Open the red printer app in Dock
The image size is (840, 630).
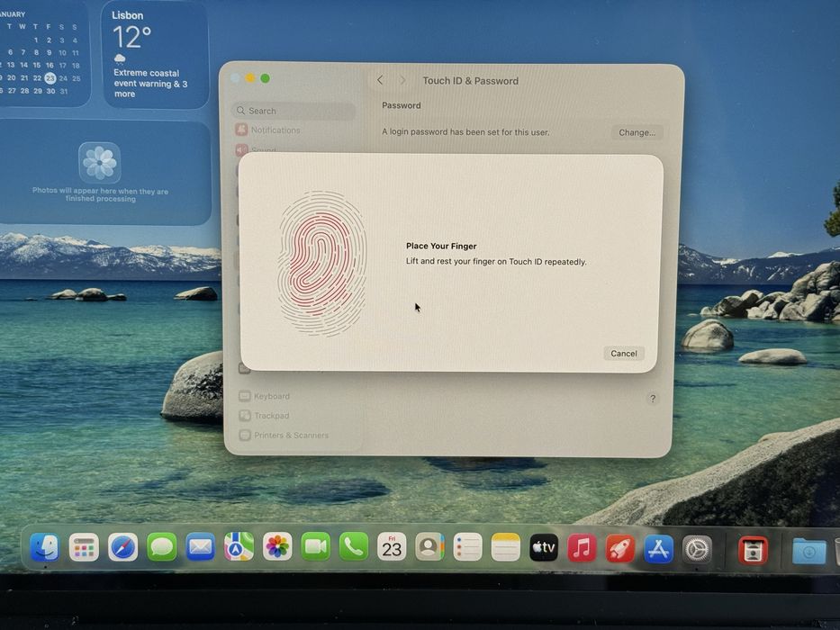click(753, 550)
